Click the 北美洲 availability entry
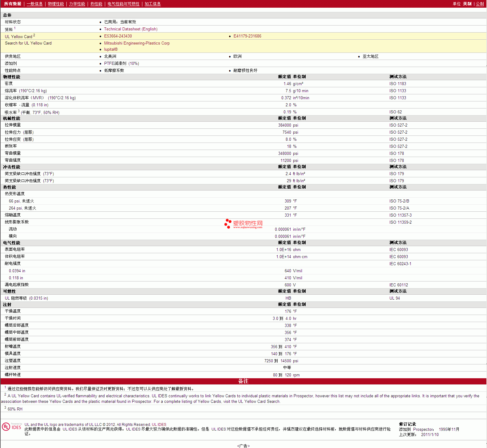 coord(110,56)
